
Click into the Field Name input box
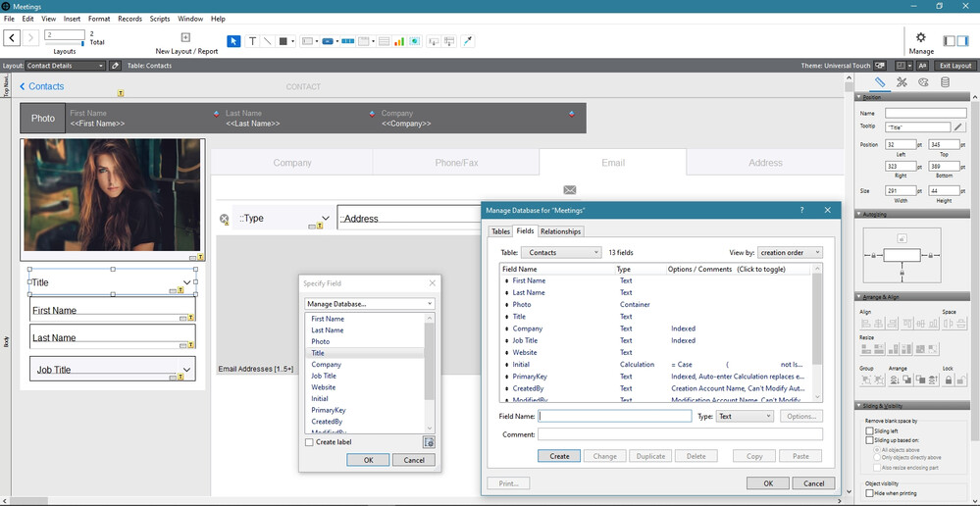click(x=615, y=416)
